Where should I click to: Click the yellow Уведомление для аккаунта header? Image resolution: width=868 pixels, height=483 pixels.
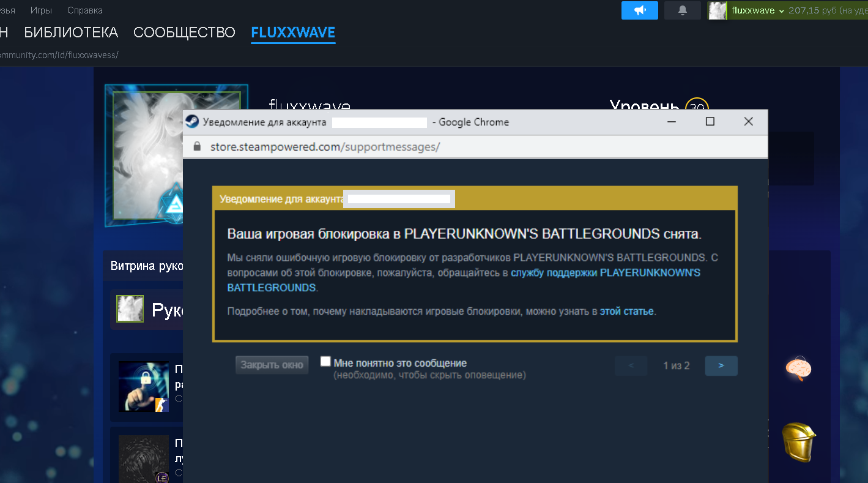coord(475,199)
